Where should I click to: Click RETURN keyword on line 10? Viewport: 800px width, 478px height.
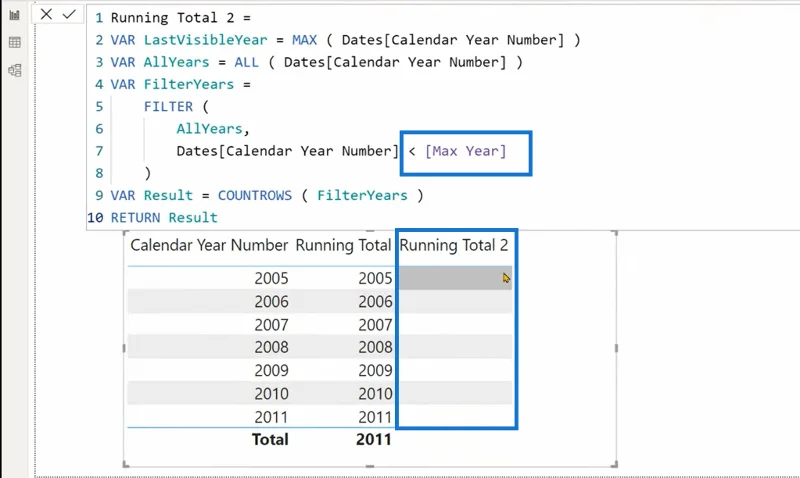coord(135,218)
